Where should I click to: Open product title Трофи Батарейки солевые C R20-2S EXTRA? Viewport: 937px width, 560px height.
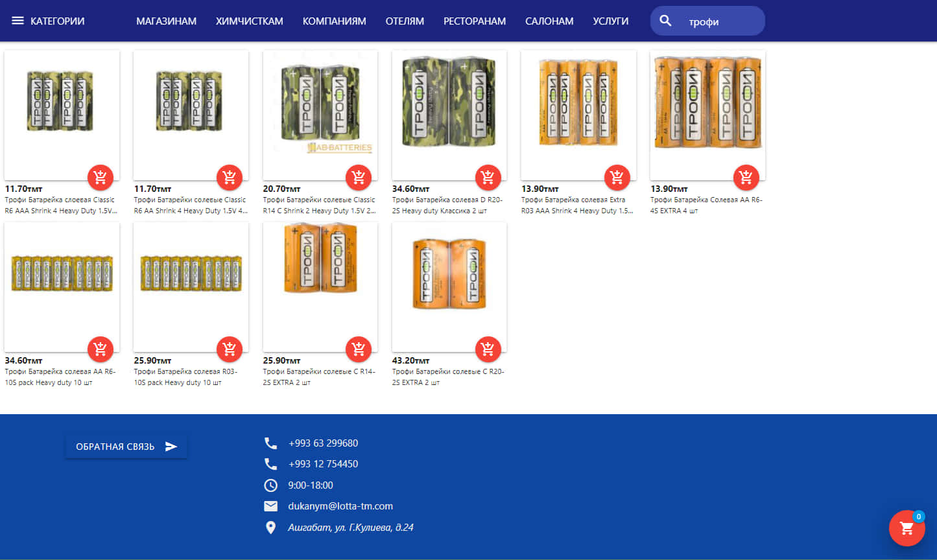pyautogui.click(x=448, y=377)
